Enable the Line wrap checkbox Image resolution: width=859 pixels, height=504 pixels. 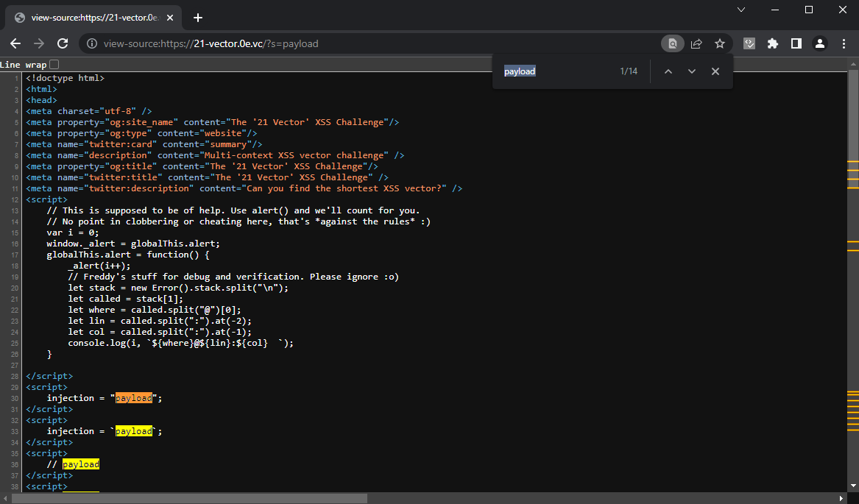(x=54, y=65)
